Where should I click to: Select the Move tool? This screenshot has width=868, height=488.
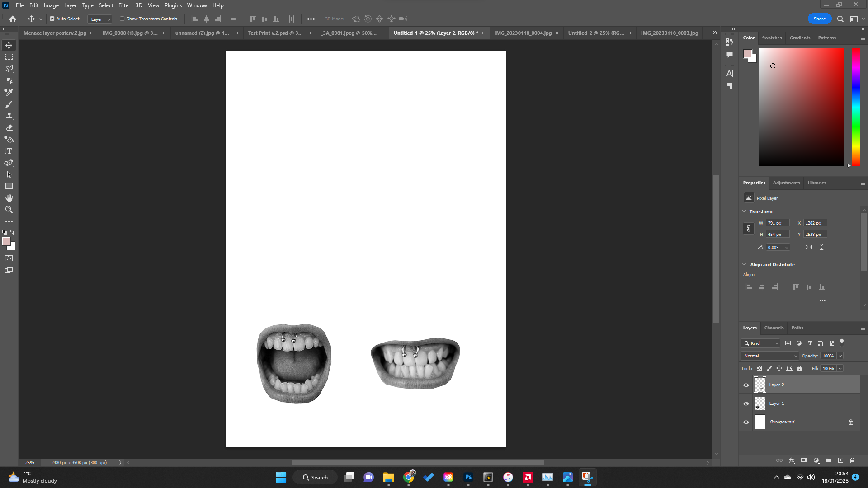9,45
